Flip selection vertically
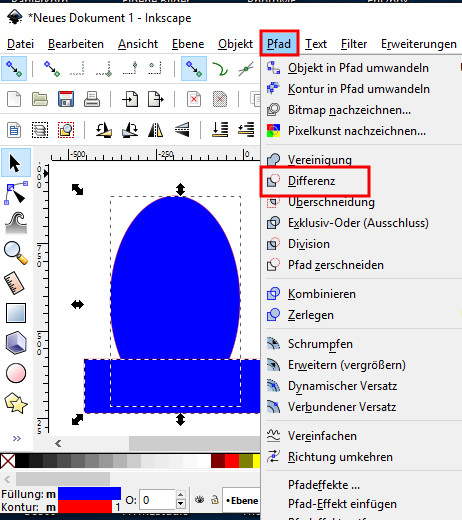Image resolution: width=462 pixels, height=520 pixels. (x=182, y=130)
